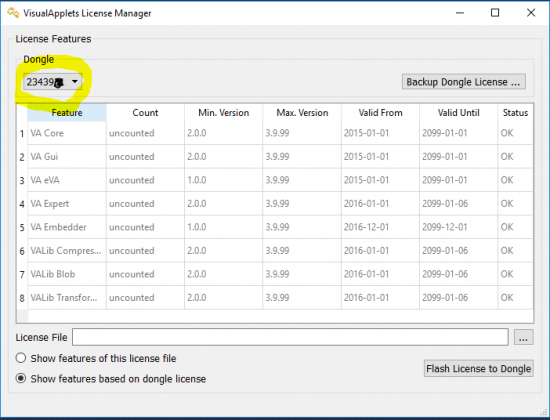Close the License Manager window

pos(531,13)
